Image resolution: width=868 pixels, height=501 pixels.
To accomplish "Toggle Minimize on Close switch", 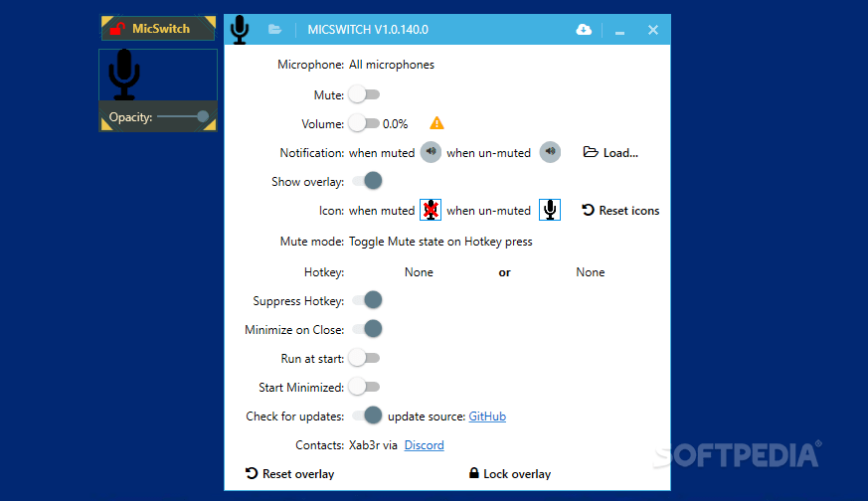I will (x=368, y=329).
